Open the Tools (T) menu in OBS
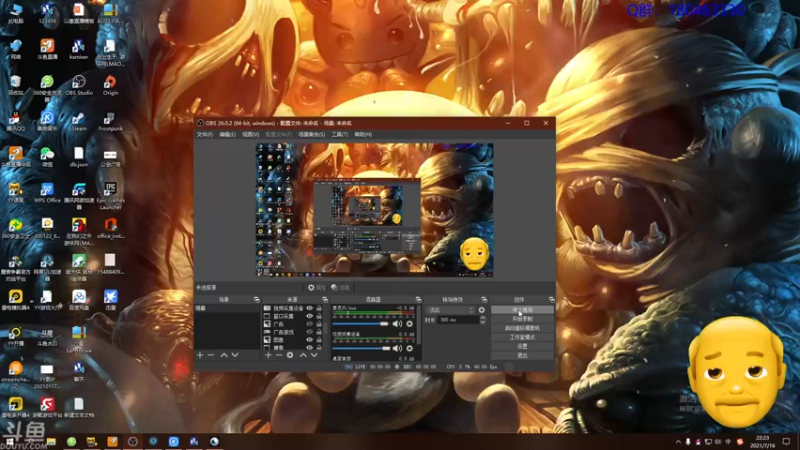The width and height of the screenshot is (800, 450). click(x=339, y=135)
